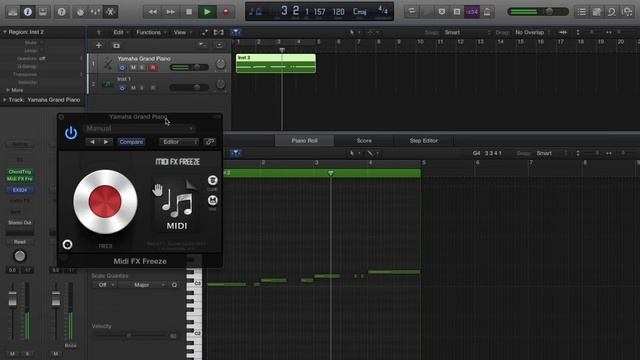Rewind the transport

[153, 12]
